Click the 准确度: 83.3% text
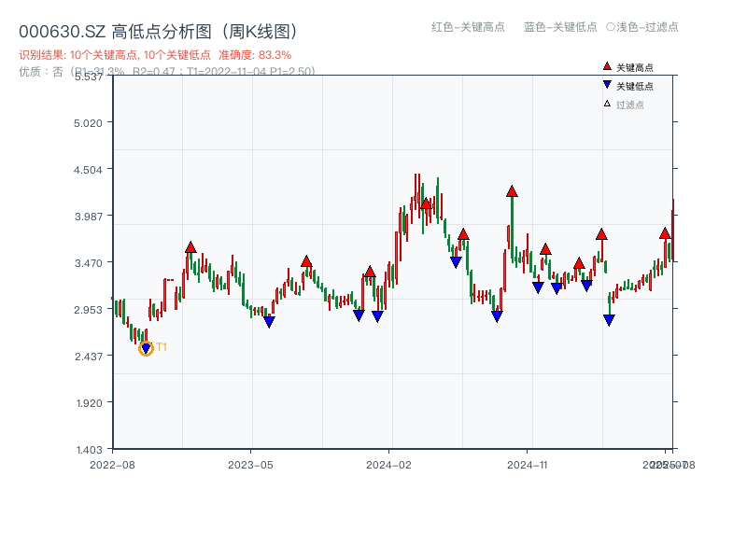The image size is (747, 560). [255, 55]
